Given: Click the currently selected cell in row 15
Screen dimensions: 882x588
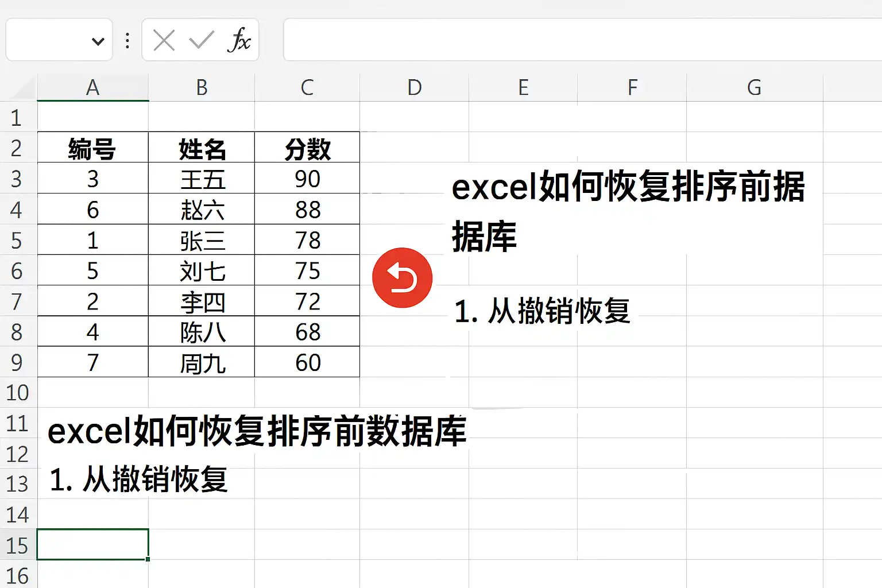Looking at the screenshot, I should click(x=92, y=546).
